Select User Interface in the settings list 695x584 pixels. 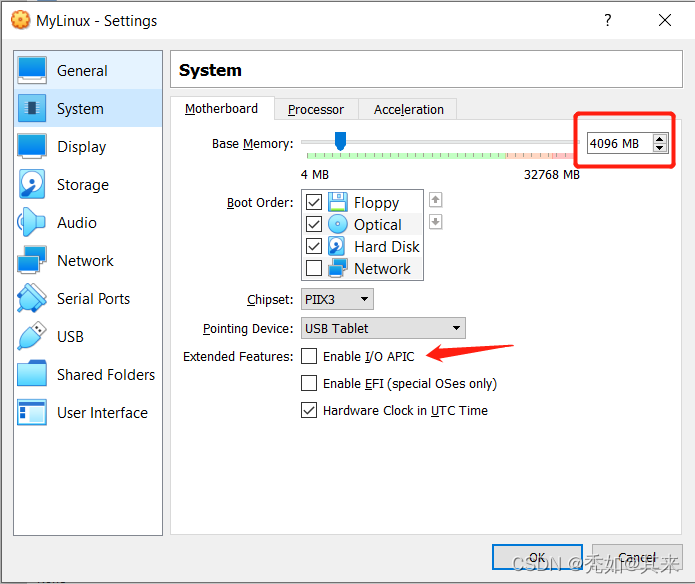click(x=88, y=413)
